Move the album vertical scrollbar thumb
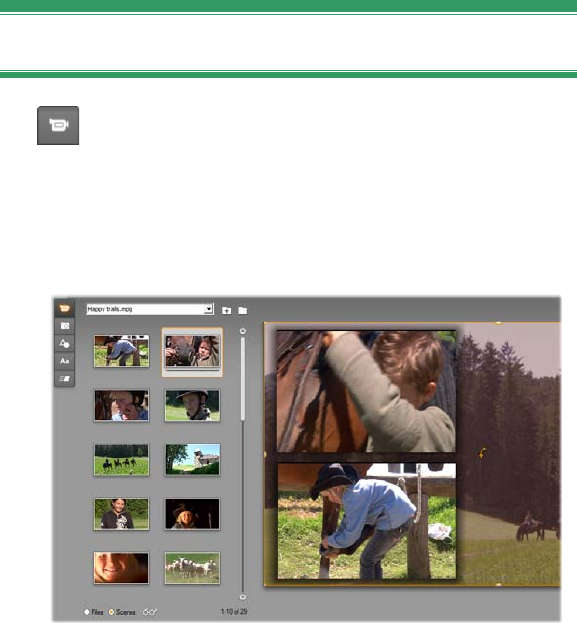The image size is (577, 623). tap(242, 377)
